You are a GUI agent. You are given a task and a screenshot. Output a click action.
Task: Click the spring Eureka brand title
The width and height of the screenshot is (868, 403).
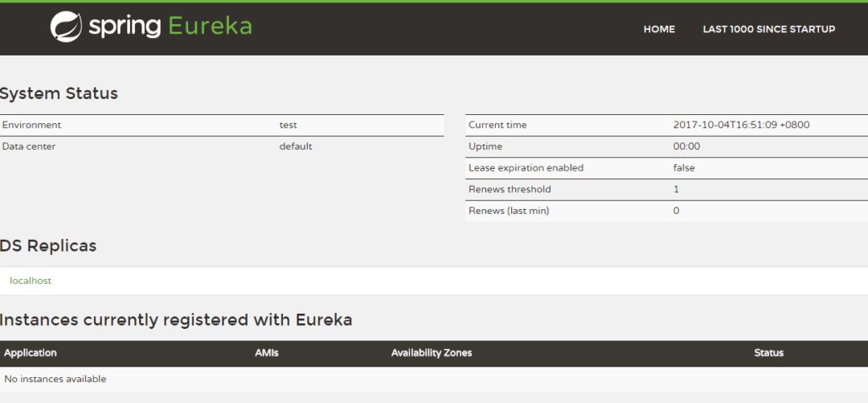coord(170,26)
